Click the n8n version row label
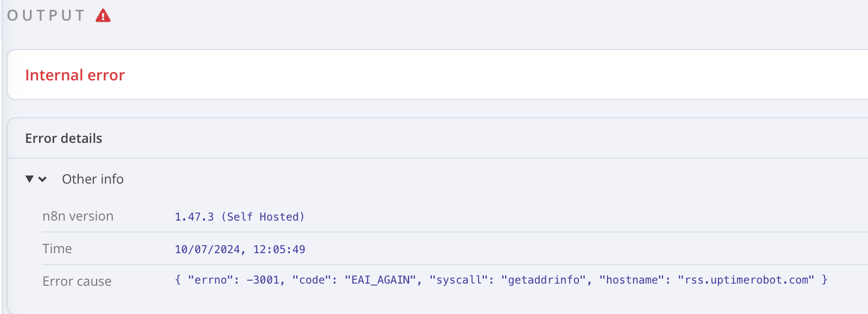Image resolution: width=868 pixels, height=314 pixels. 78,216
